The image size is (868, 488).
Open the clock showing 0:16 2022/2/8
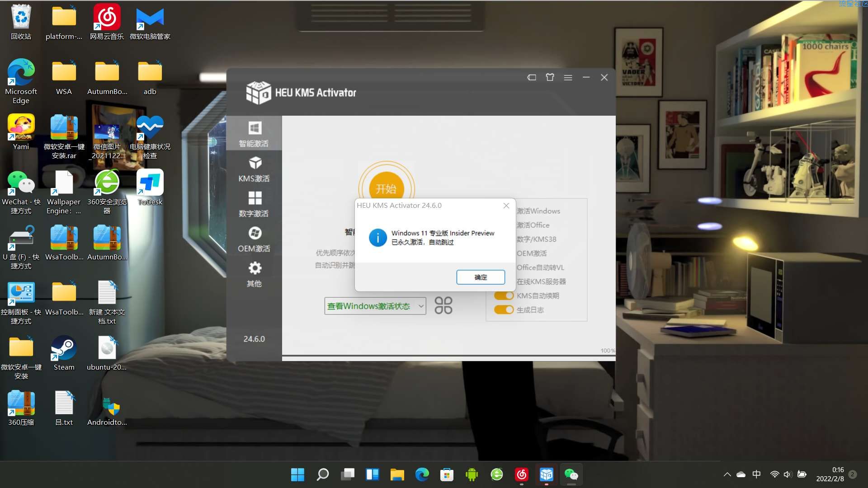tap(830, 474)
